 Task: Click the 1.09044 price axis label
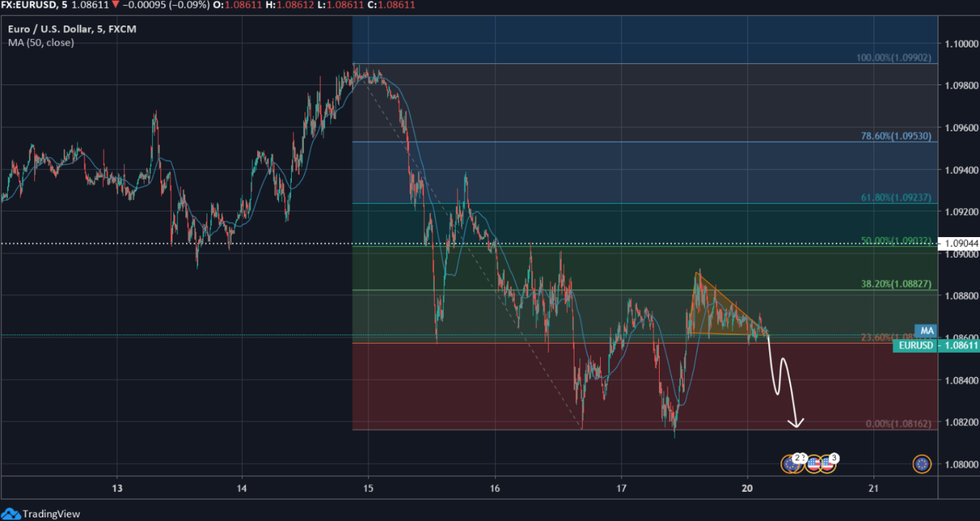point(959,243)
